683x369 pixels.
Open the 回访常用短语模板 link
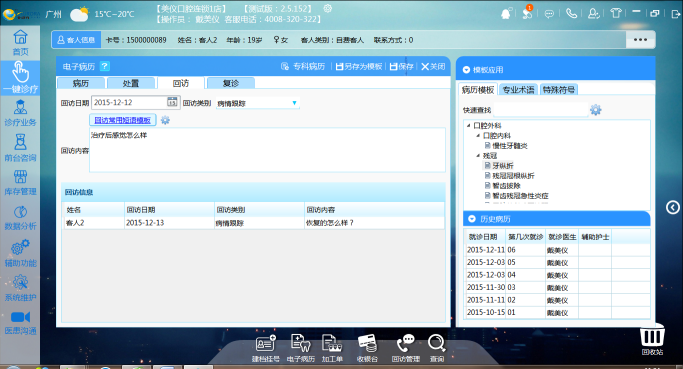[x=122, y=120]
